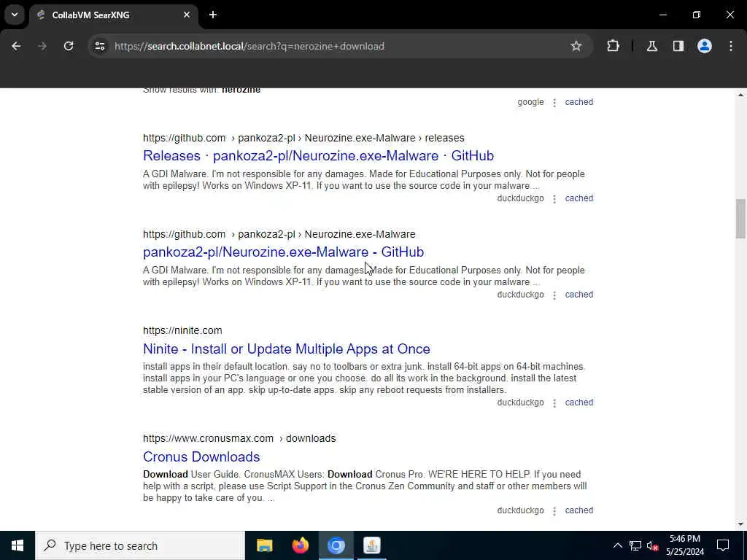Screen dimensions: 747x560
Task: Open Chrome Labs flask icon
Action: tap(652, 46)
